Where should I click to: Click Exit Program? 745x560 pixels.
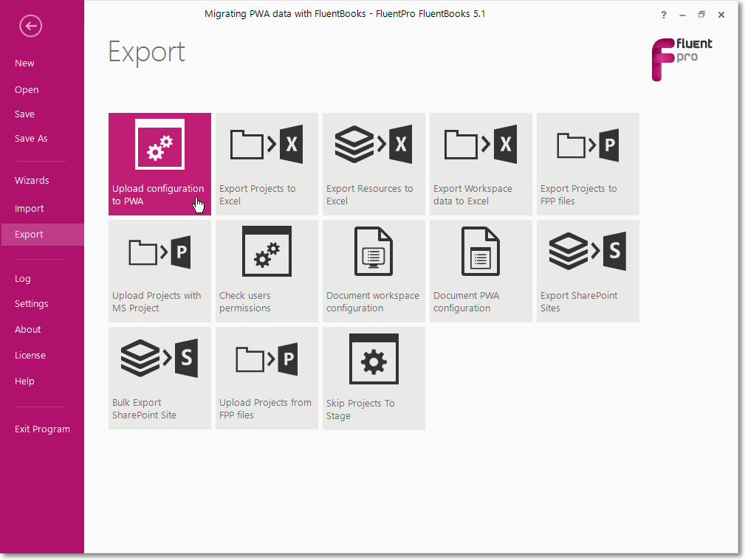[x=42, y=429]
